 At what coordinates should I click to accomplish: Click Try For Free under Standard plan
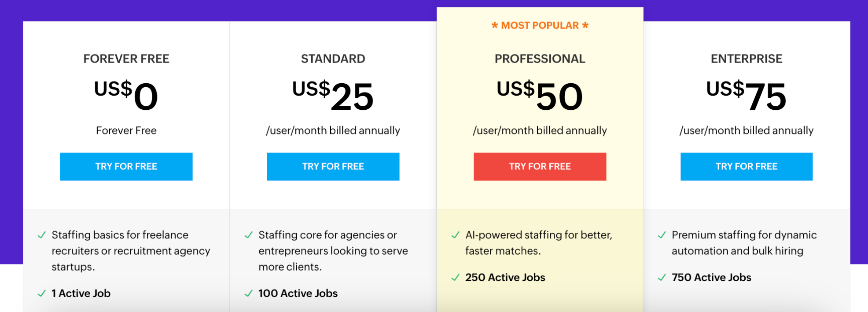(333, 166)
